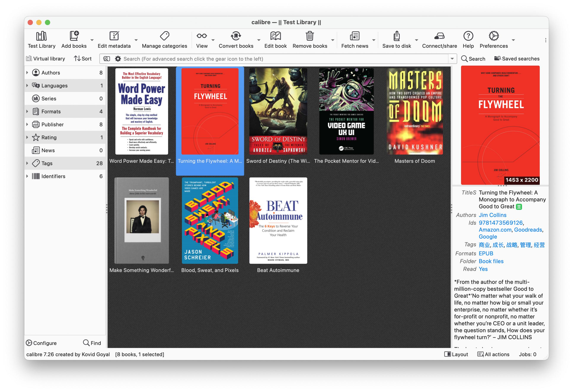Screen dimensions: 573x392
Task: Click the Convert books icon
Action: coord(236,36)
